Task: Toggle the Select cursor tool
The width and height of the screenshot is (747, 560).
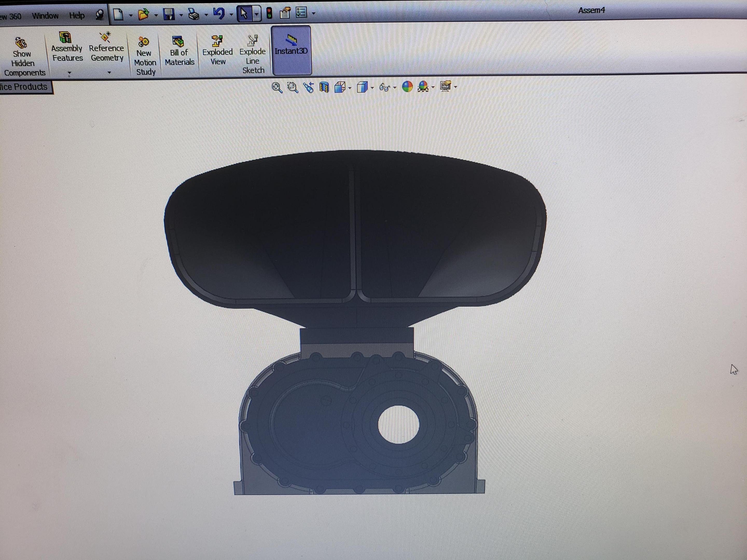Action: [244, 14]
